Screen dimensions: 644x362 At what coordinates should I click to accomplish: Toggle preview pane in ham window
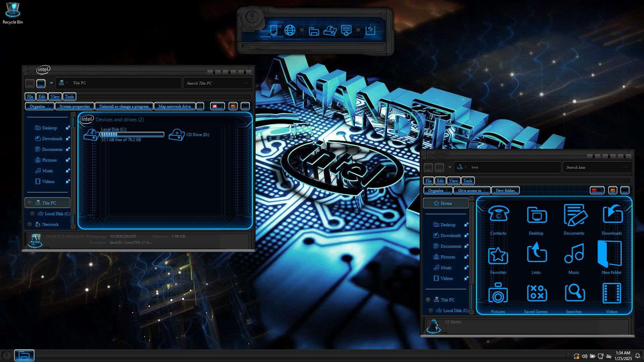coord(613,190)
